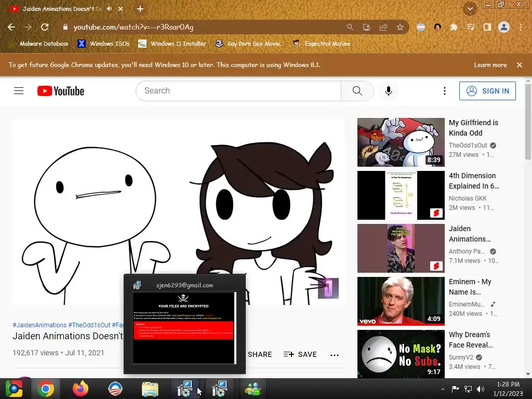Open YouTube settings three-dot menu
The image size is (532, 399).
[445, 91]
